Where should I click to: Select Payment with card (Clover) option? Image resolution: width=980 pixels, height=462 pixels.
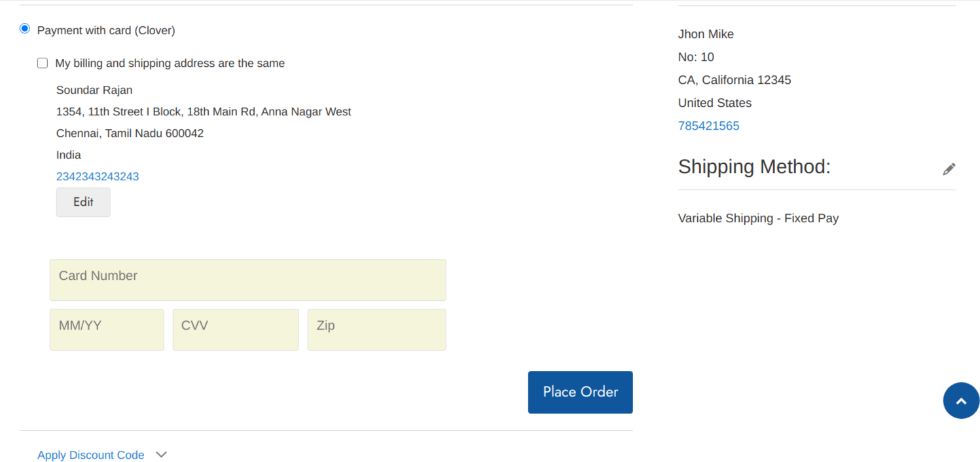click(x=24, y=28)
